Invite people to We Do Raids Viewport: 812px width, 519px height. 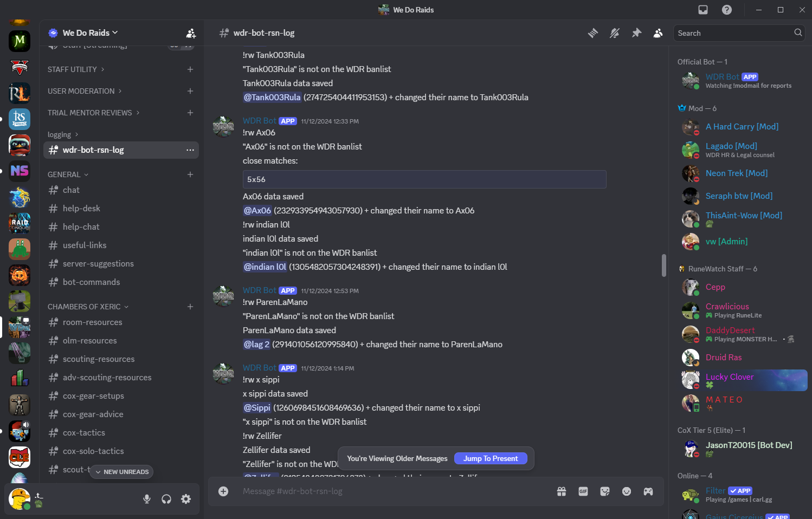(x=191, y=33)
